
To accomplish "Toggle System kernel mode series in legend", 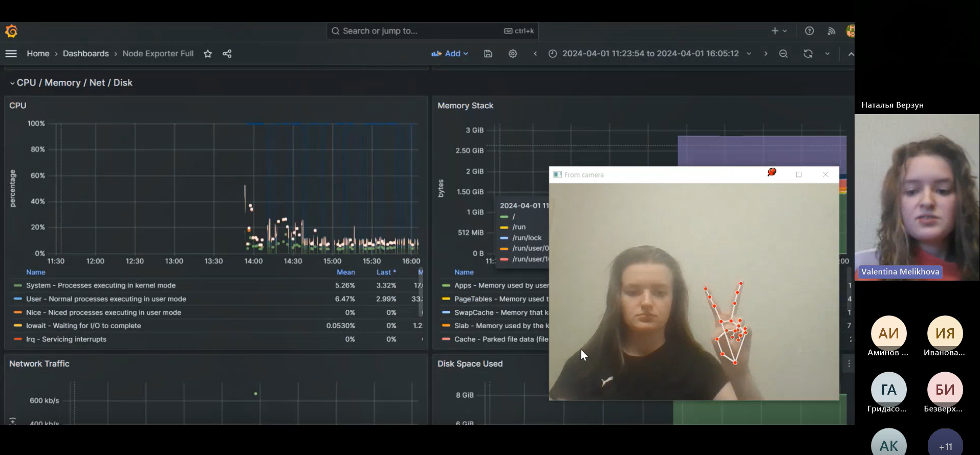I will [100, 285].
